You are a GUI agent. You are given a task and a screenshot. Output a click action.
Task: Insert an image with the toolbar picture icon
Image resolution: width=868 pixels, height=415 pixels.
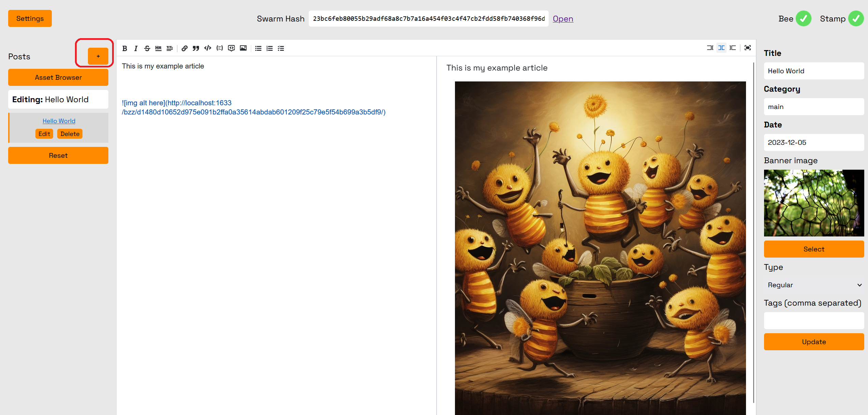tap(243, 48)
